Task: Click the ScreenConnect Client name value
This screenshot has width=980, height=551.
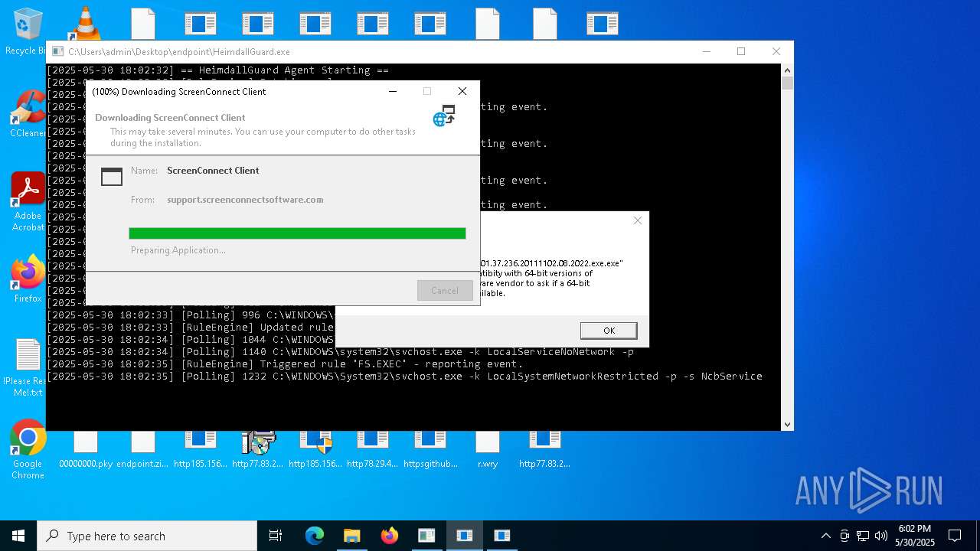Action: point(213,171)
